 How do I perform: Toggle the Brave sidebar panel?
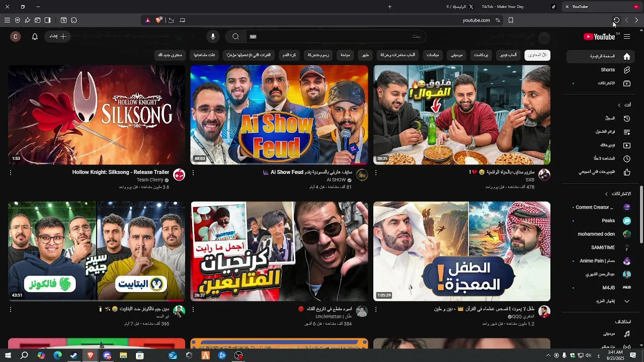(x=47, y=20)
